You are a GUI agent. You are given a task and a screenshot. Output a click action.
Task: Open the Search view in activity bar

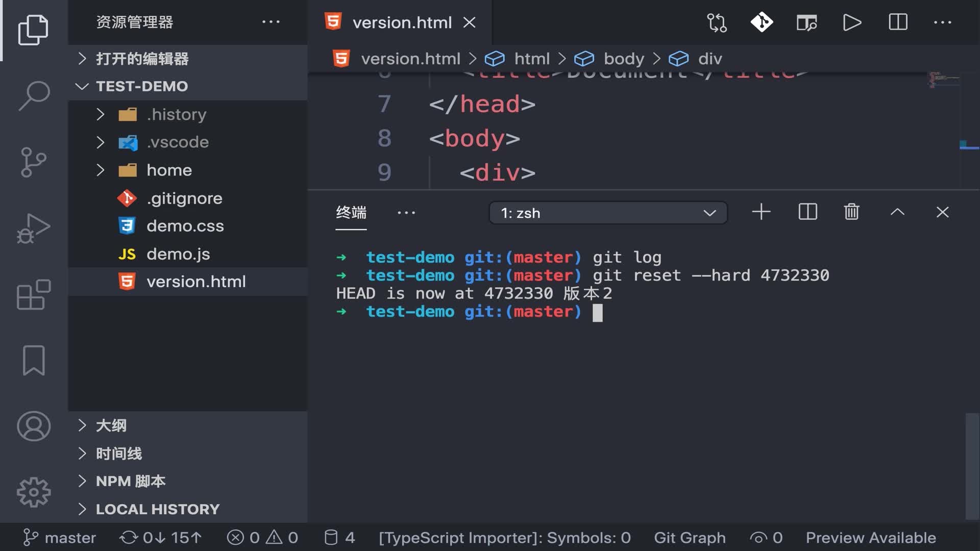[x=34, y=95]
